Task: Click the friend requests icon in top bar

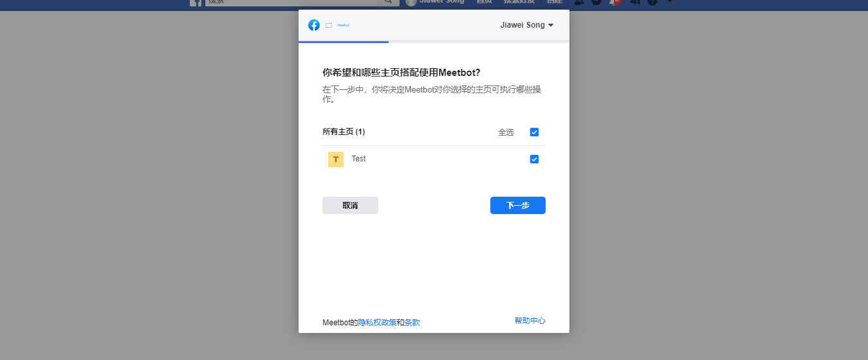Action: coord(578,2)
